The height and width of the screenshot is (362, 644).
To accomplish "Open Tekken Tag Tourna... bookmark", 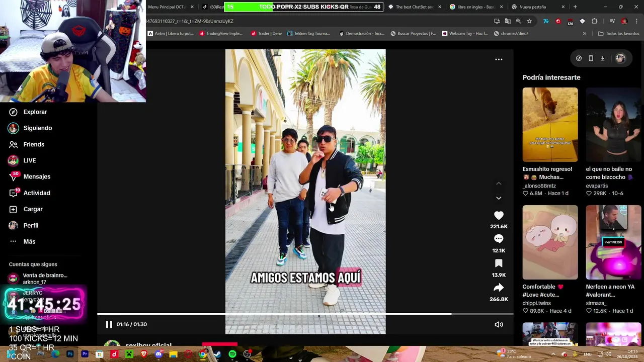I will (x=308, y=34).
